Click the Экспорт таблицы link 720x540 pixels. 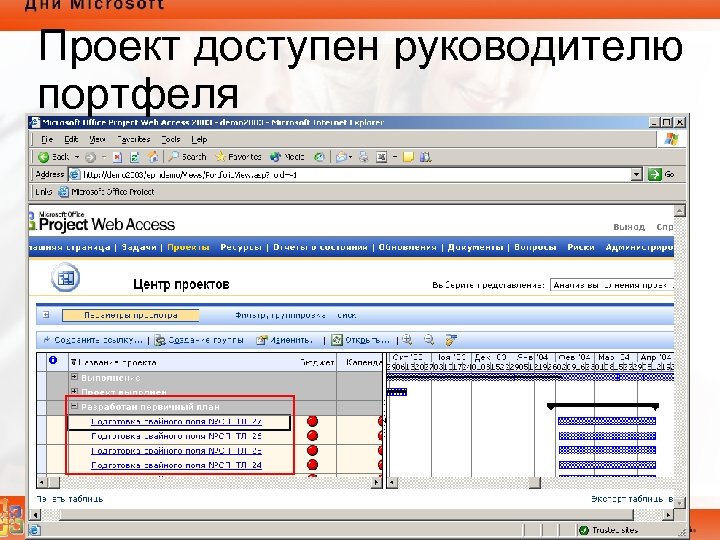632,499
